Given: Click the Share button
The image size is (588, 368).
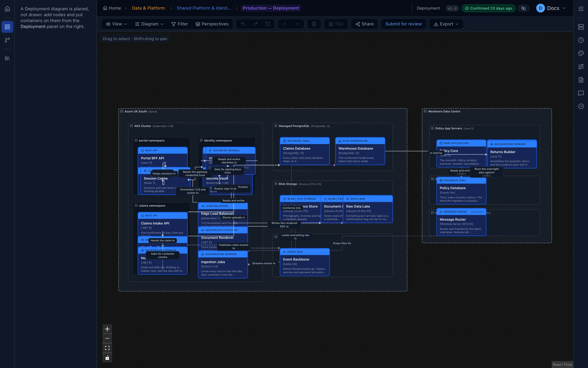Looking at the screenshot, I should point(365,24).
